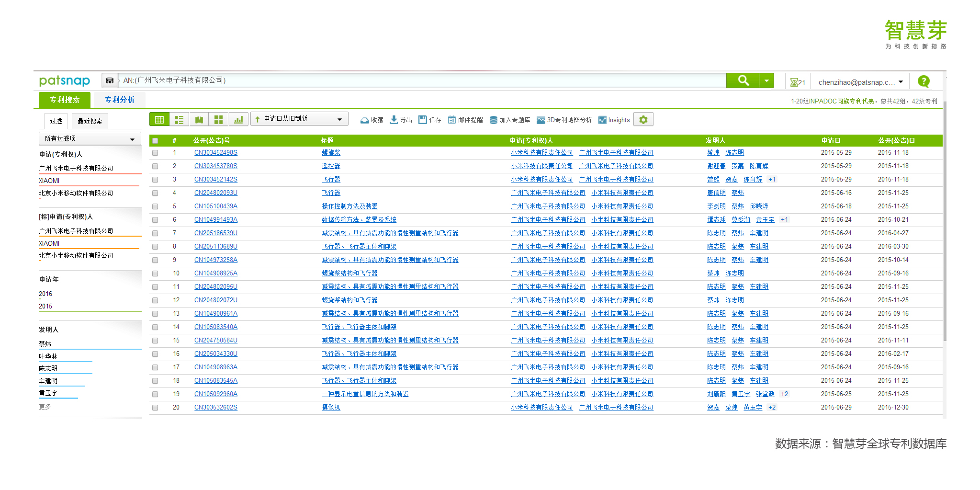Open the Insights tool
Image resolution: width=980 pixels, height=490 pixels.
[x=614, y=120]
